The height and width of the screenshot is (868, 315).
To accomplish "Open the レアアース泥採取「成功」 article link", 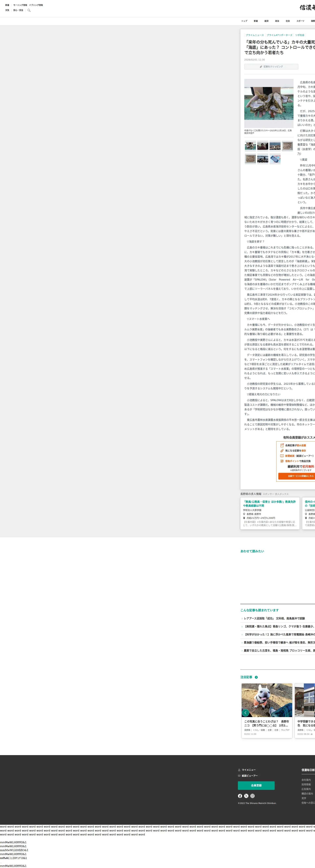I will pos(274,618).
